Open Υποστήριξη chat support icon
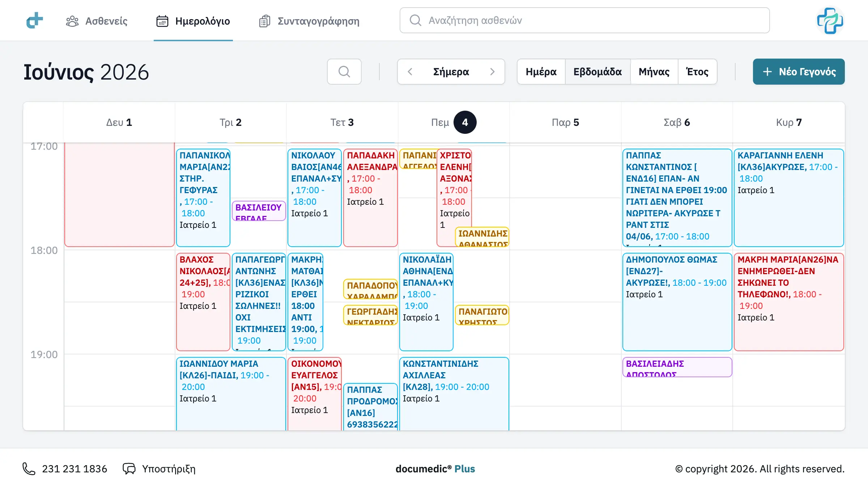 tap(129, 469)
